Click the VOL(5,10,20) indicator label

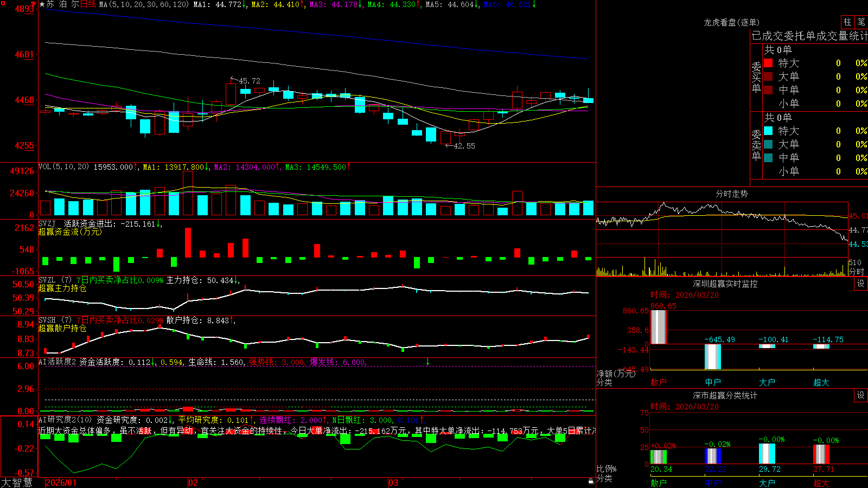click(64, 167)
